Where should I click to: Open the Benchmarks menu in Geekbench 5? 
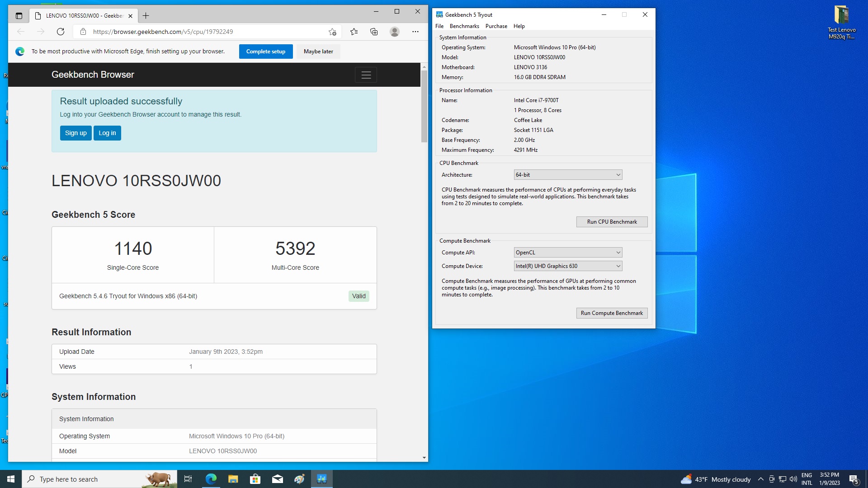point(464,26)
